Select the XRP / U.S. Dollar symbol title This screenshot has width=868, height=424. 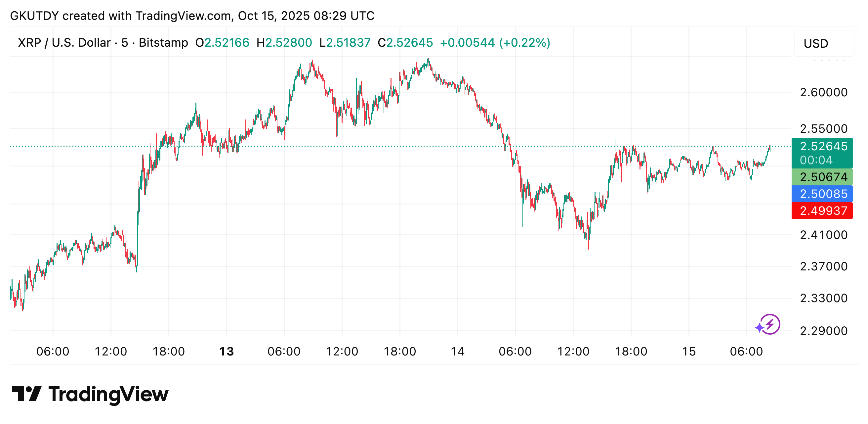pyautogui.click(x=64, y=43)
